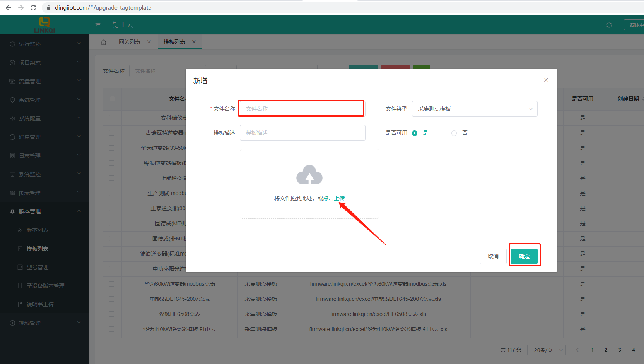Toggle the sidebar collapse hamburger icon
Image resolution: width=644 pixels, height=364 pixels.
pos(98,25)
